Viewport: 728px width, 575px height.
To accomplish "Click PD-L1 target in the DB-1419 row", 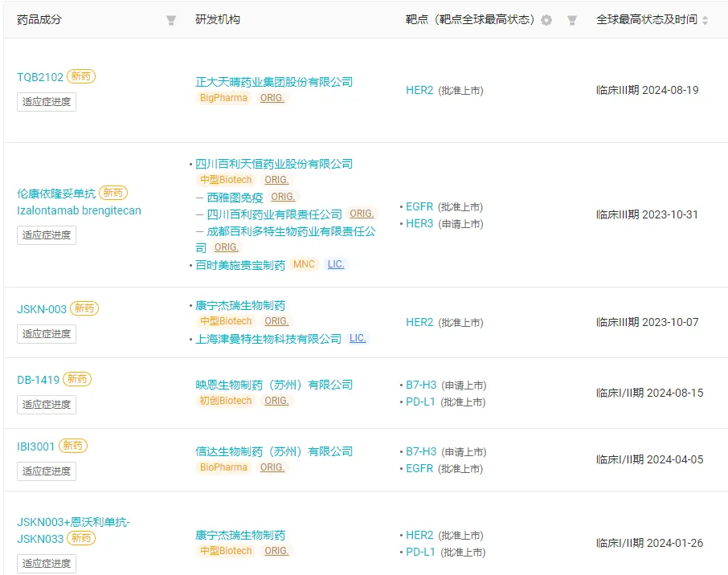I will pyautogui.click(x=420, y=402).
